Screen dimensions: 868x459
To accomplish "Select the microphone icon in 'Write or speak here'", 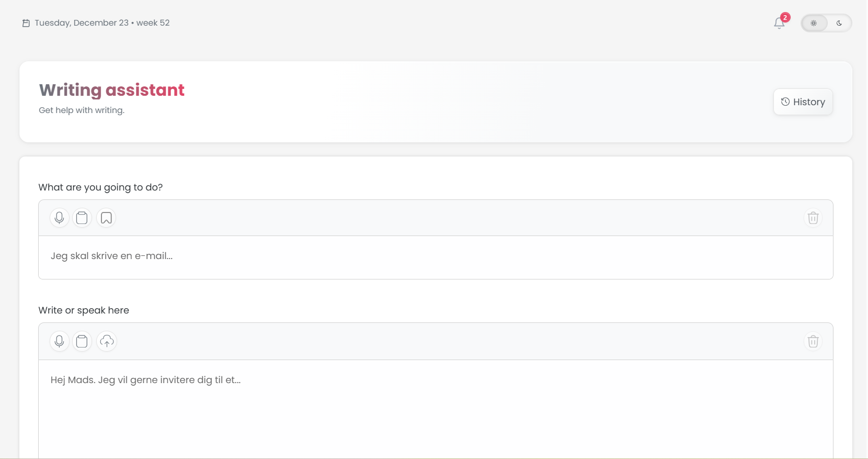I will pos(59,341).
